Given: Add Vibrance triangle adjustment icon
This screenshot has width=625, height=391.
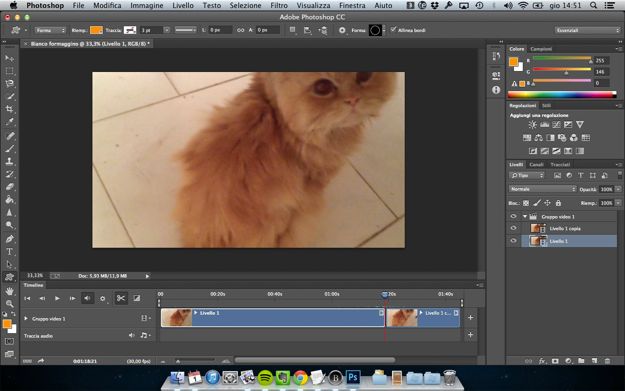Looking at the screenshot, I should point(580,125).
